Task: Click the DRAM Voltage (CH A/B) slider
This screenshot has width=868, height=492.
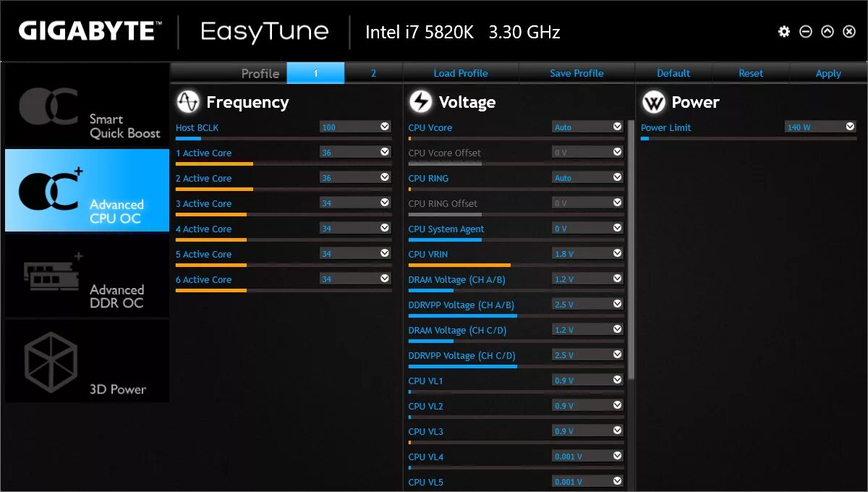Action: pyautogui.click(x=516, y=290)
